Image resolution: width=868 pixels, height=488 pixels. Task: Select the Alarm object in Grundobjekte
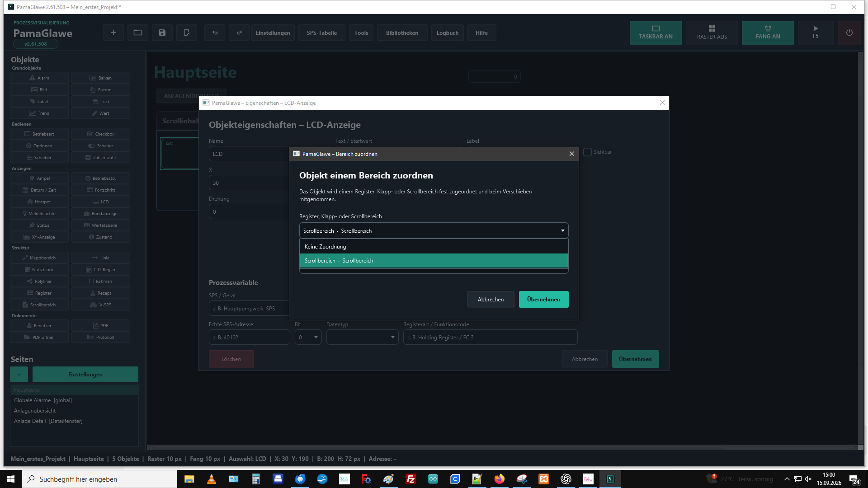39,78
